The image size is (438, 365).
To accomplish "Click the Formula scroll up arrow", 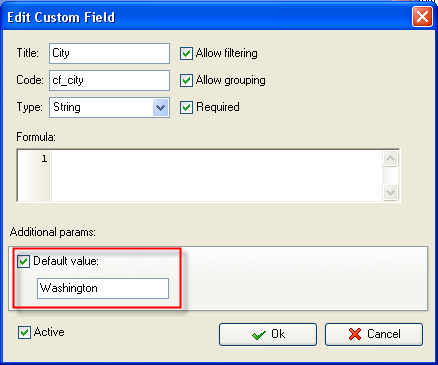I will point(390,159).
